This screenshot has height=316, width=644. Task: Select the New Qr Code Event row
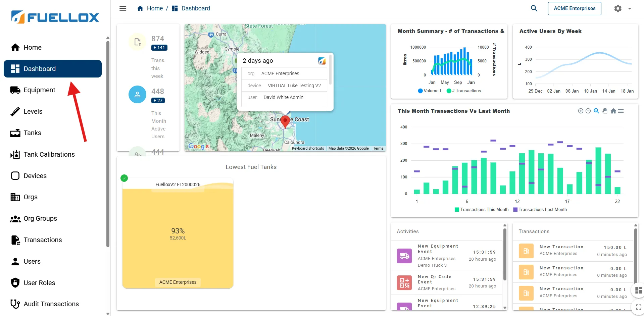click(447, 283)
